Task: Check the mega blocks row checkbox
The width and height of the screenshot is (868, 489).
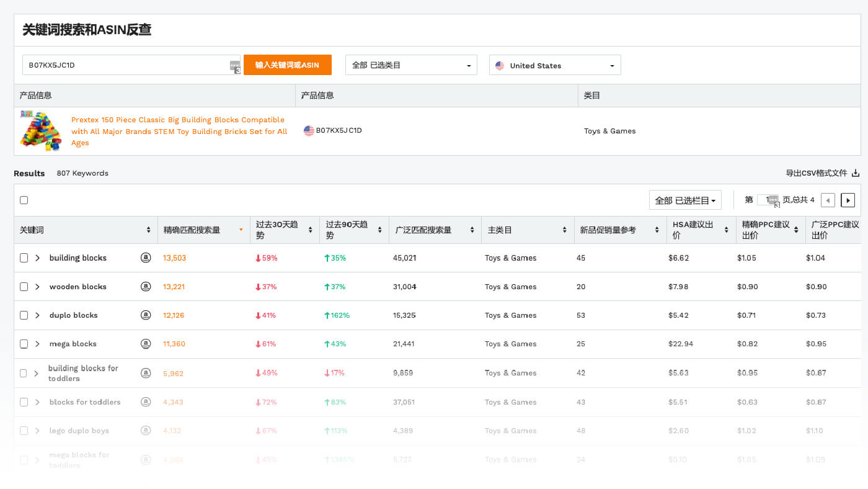Action: pos(24,344)
